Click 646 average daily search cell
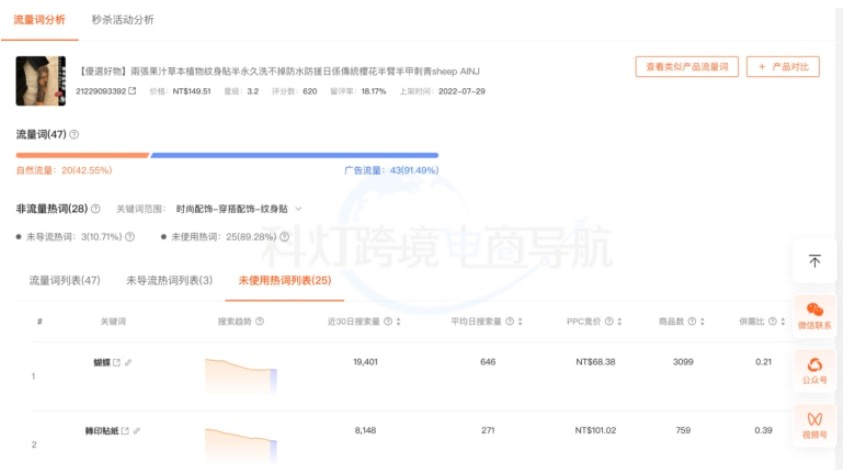Image resolution: width=848 pixels, height=470 pixels. coord(488,362)
